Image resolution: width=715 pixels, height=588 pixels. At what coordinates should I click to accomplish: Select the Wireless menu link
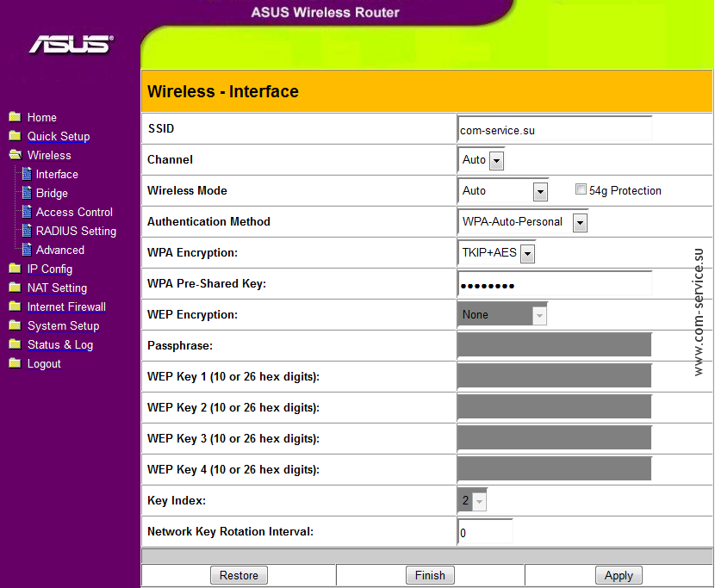[x=49, y=156]
